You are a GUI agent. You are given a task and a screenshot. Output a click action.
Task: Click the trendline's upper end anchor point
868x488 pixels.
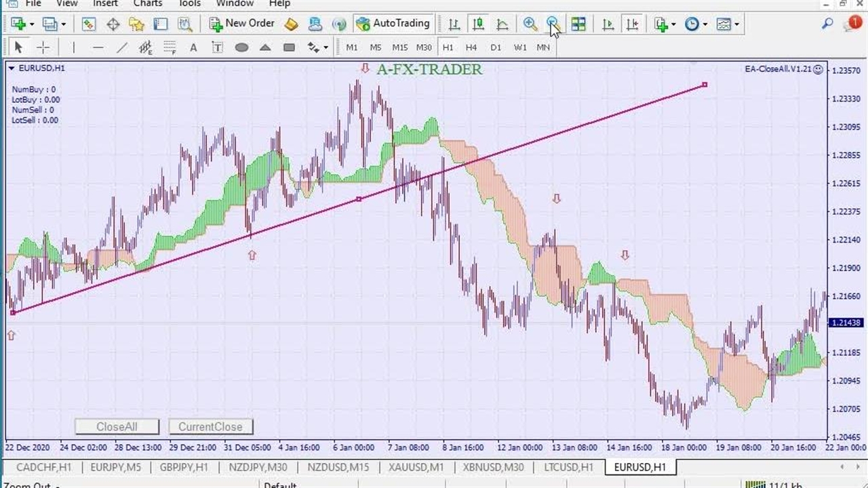point(705,85)
